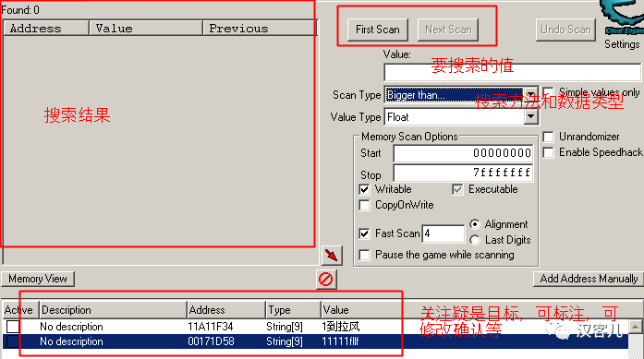644x359 pixels.
Task: Select the Alignment radio button
Action: point(475,224)
